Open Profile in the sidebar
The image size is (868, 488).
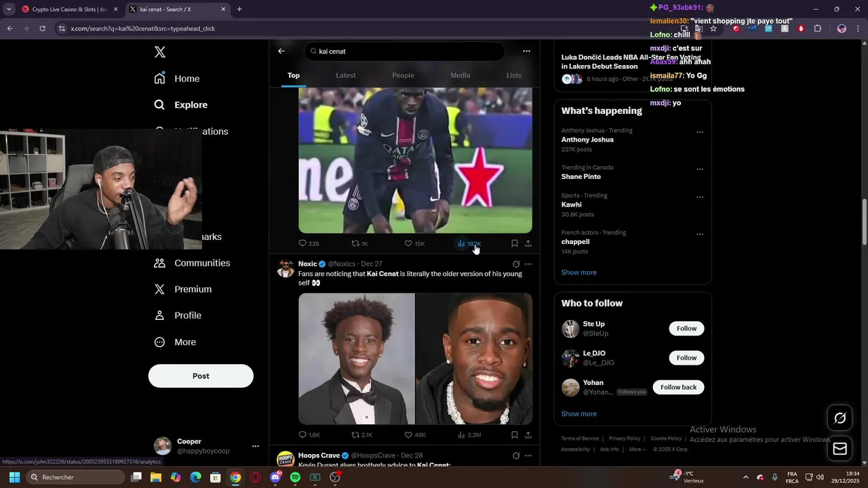coord(178,316)
